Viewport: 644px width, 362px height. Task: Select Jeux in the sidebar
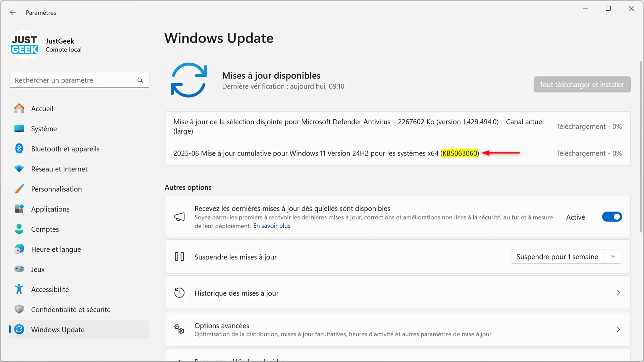79,269
